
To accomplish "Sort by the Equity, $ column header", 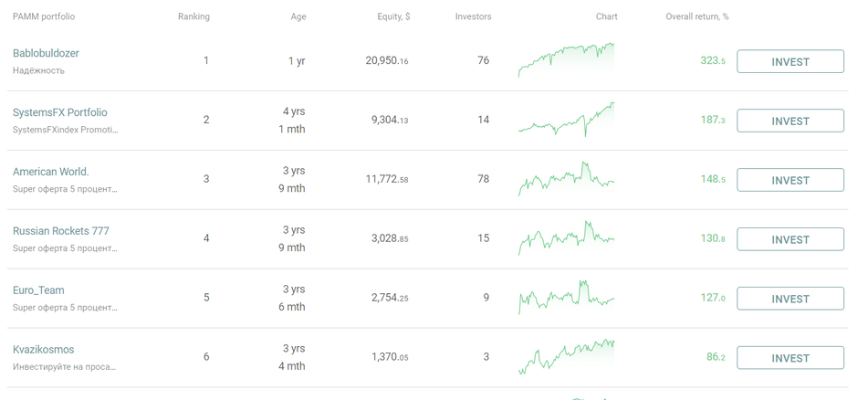I will coord(393,16).
